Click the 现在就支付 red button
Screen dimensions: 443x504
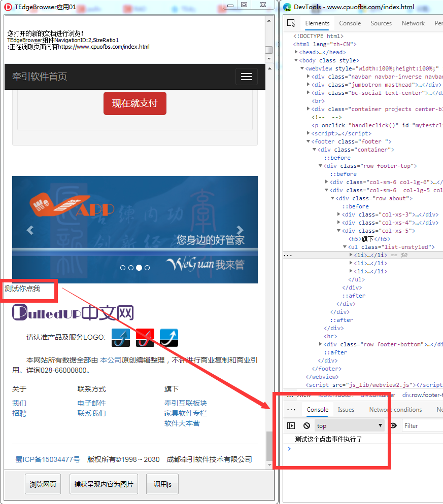coord(135,103)
